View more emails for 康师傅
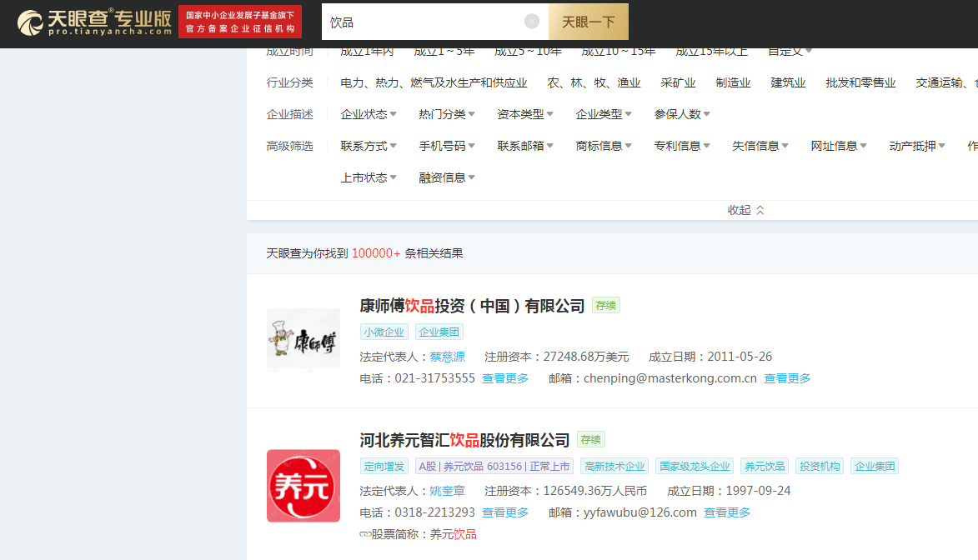The height and width of the screenshot is (560, 978). click(x=787, y=378)
